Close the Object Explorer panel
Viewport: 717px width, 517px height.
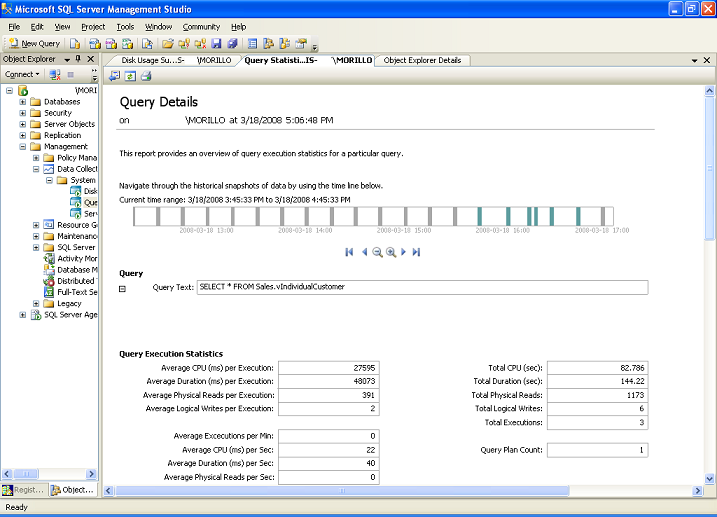pyautogui.click(x=91, y=59)
